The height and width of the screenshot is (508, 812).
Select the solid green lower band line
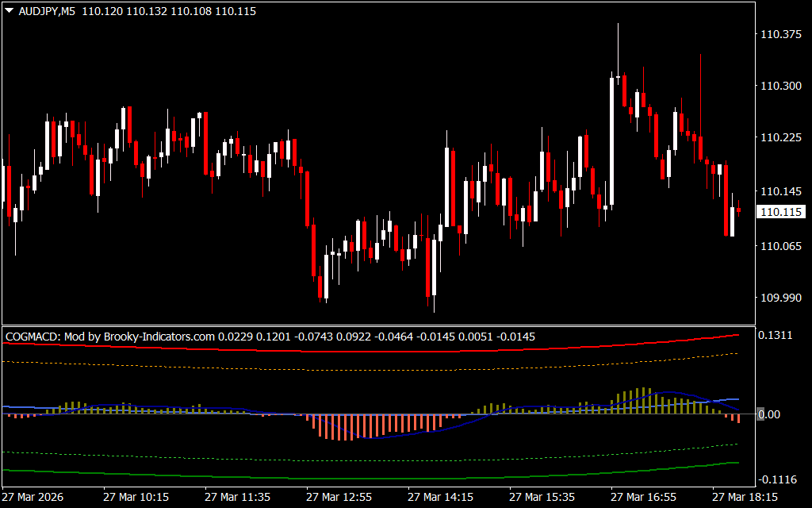(396, 478)
